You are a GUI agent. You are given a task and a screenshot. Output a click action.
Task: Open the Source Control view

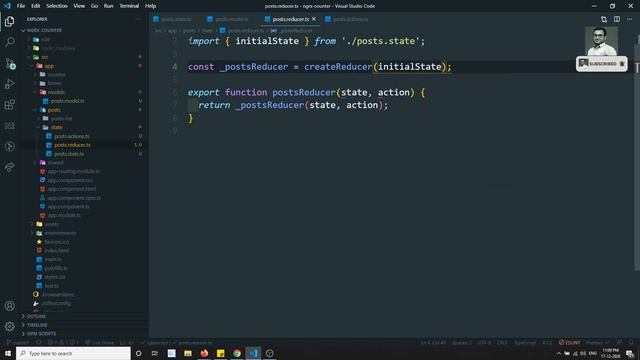pos(9,63)
